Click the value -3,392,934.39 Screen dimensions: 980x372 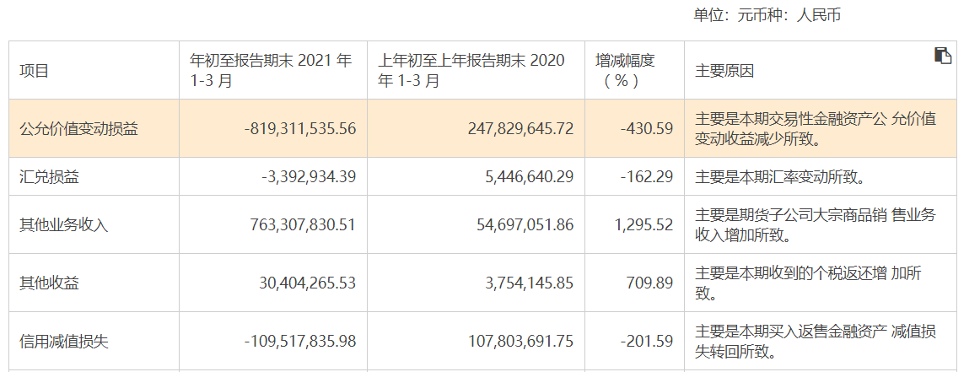(x=309, y=177)
